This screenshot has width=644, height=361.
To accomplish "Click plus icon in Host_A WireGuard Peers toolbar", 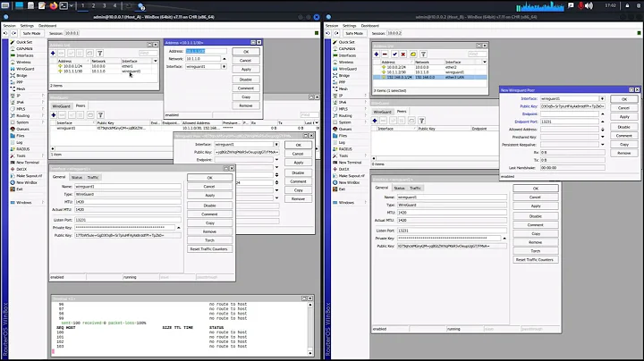I will point(54,115).
